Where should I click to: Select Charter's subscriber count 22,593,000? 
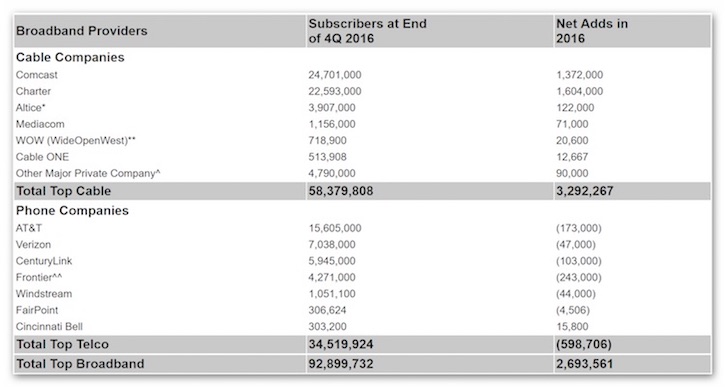pyautogui.click(x=335, y=91)
